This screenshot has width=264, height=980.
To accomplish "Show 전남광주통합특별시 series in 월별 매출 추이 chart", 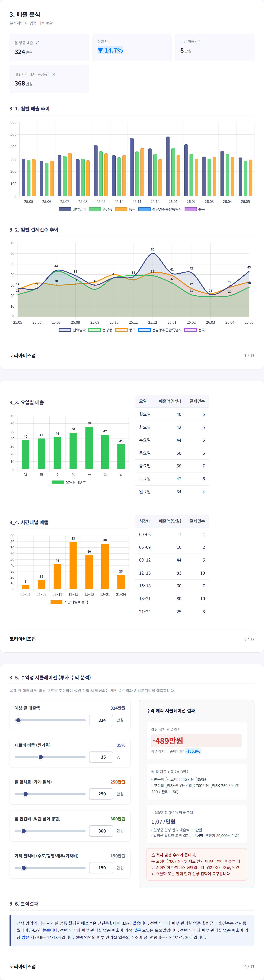I will tap(160, 209).
